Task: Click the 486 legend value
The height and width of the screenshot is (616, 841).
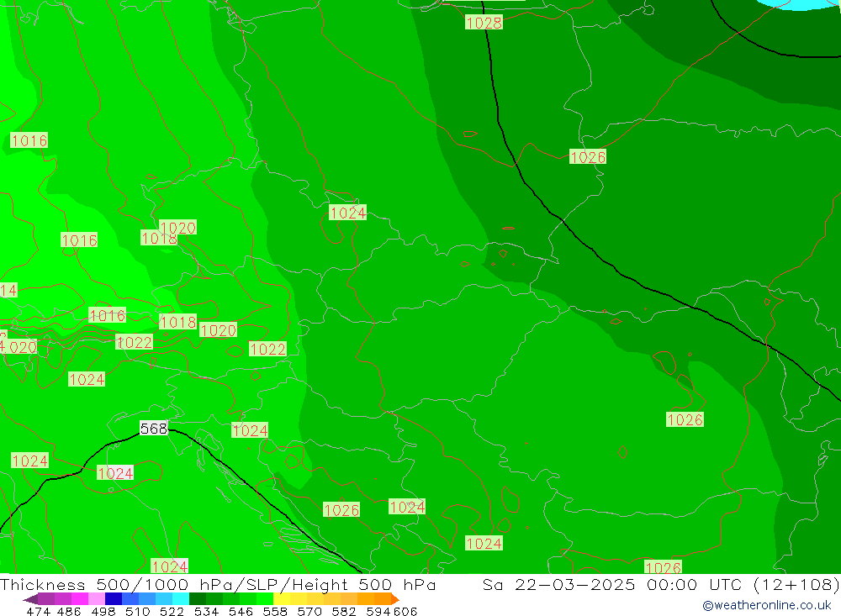Action: click(x=69, y=611)
